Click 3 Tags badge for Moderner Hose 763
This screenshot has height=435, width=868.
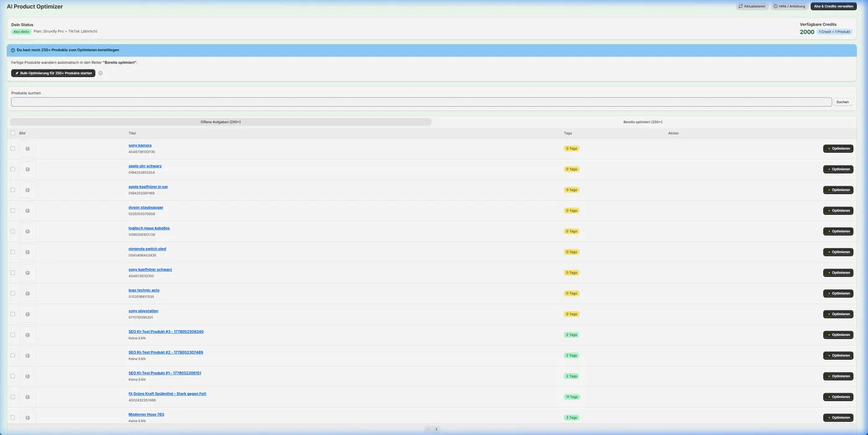click(x=571, y=418)
